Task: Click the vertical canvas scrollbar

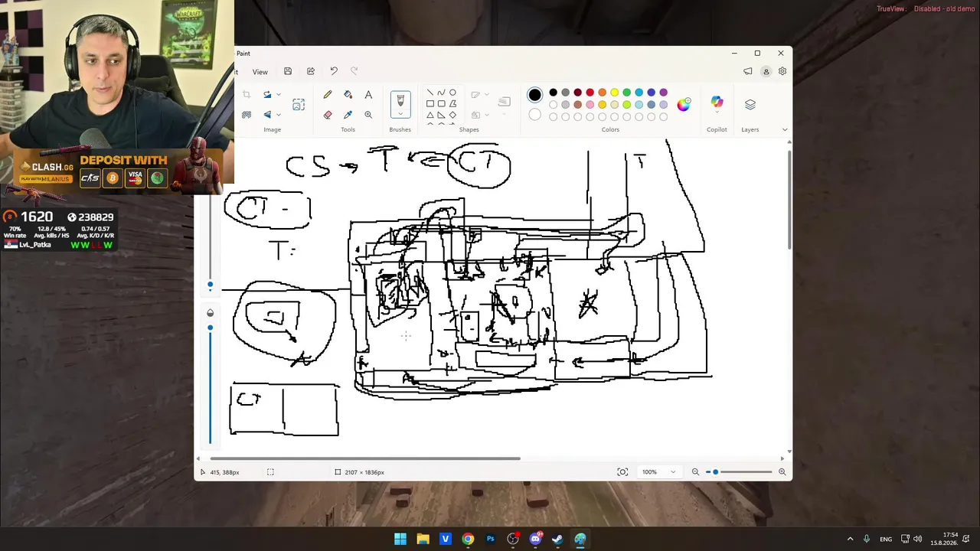Action: [789, 199]
